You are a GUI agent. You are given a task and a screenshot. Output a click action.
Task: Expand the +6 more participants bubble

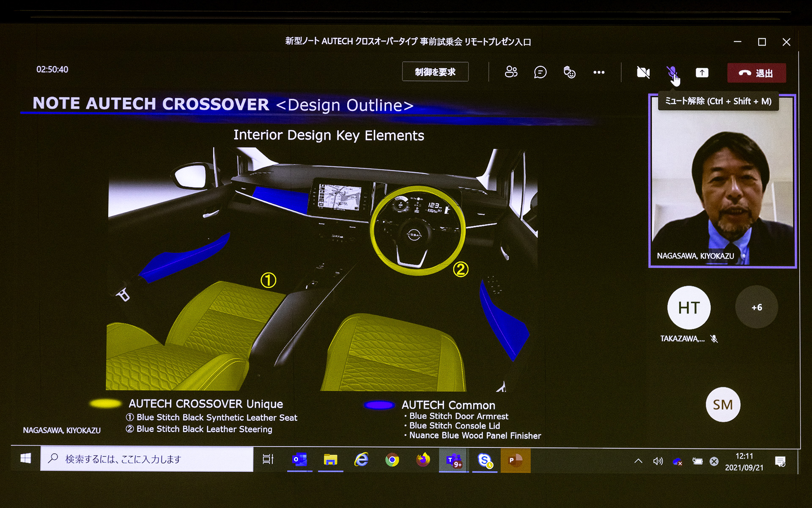coord(757,308)
